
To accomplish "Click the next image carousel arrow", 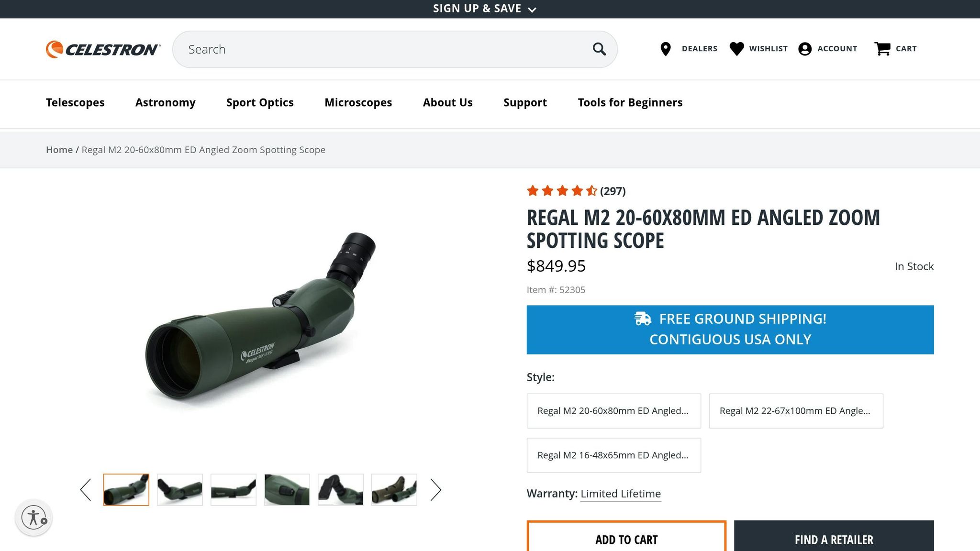I will coord(436,490).
